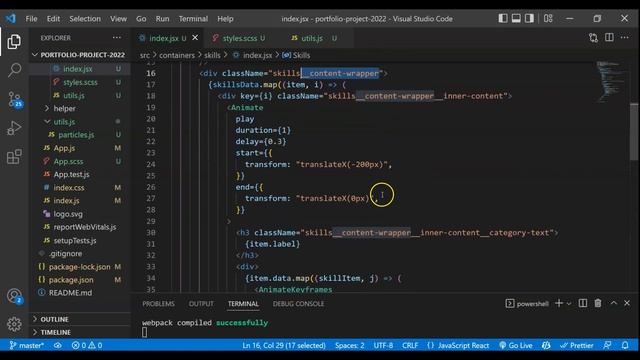This screenshot has height=360, width=640.
Task: Switch to the DEBUG CONSOLE panel tab
Action: pos(298,304)
